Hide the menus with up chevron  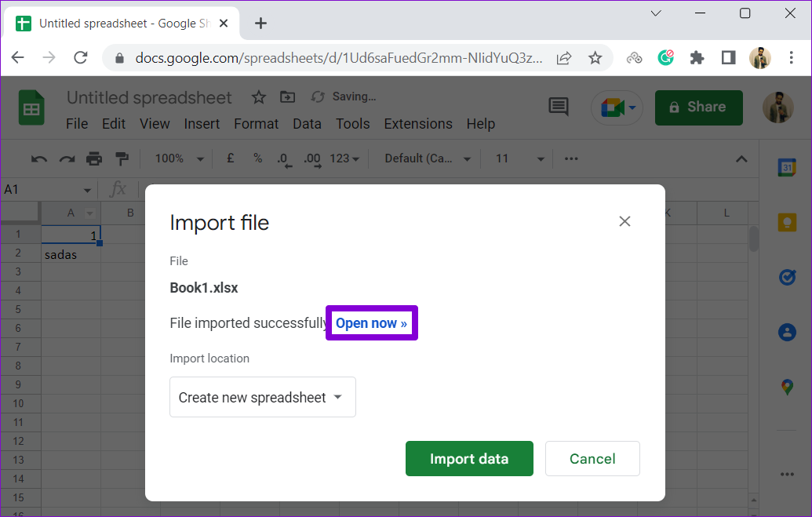click(741, 159)
